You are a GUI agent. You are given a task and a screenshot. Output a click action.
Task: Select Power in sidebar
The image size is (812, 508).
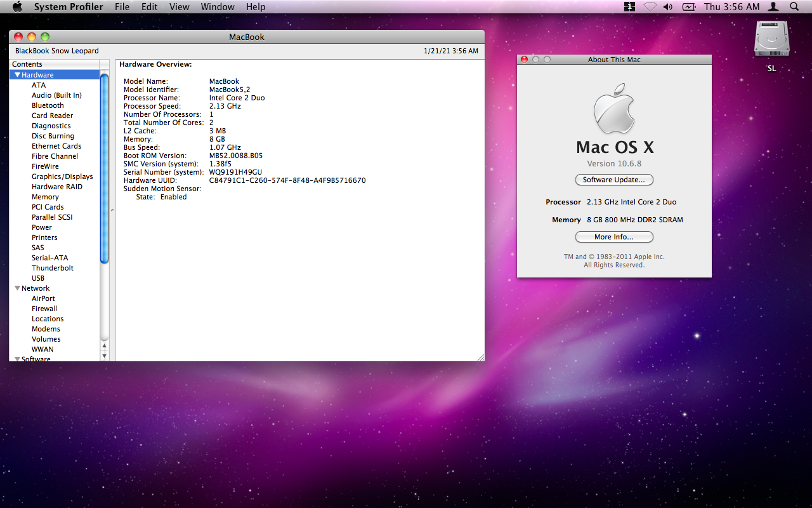[x=42, y=227]
